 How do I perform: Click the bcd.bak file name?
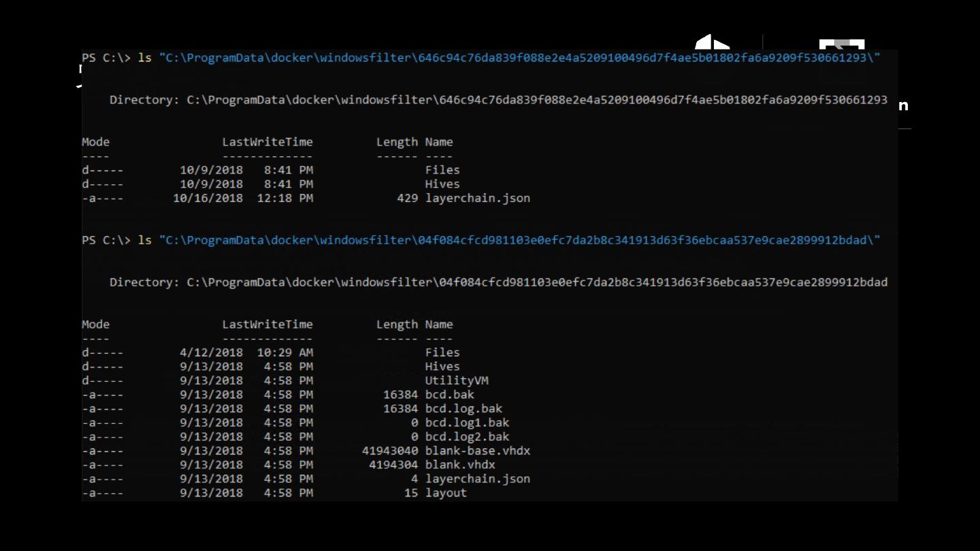tap(449, 395)
